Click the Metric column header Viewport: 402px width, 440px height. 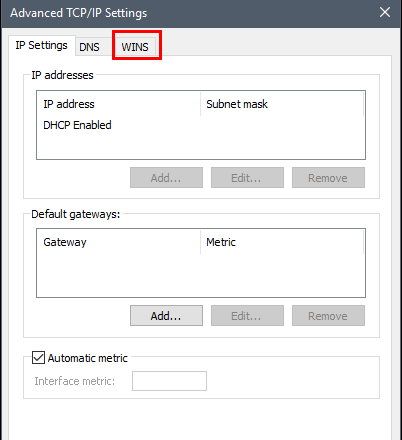click(x=282, y=242)
